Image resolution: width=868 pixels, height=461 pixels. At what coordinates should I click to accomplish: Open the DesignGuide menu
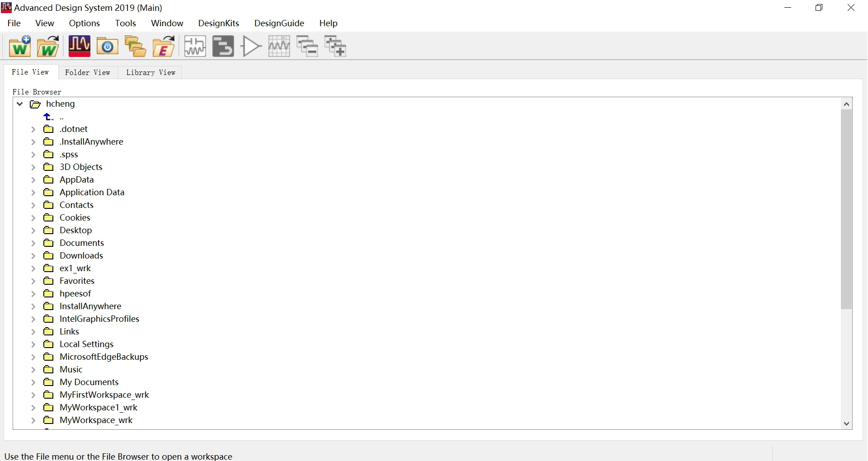tap(279, 23)
